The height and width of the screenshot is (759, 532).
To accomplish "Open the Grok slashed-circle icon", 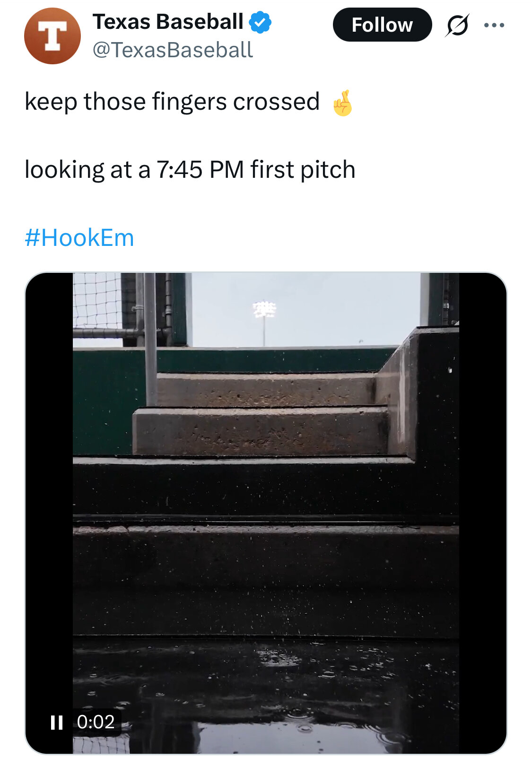I will pos(457,25).
